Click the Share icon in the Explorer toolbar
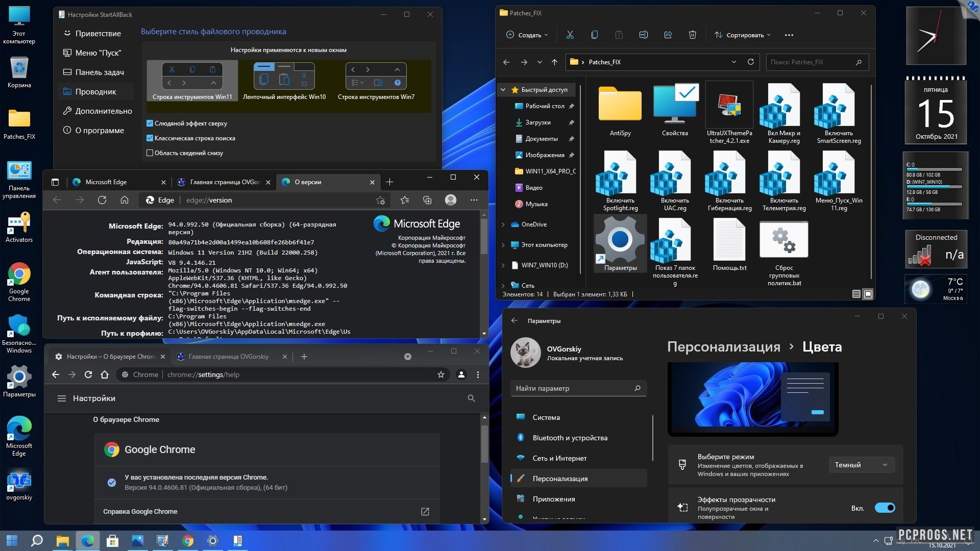The image size is (980, 551). click(668, 35)
